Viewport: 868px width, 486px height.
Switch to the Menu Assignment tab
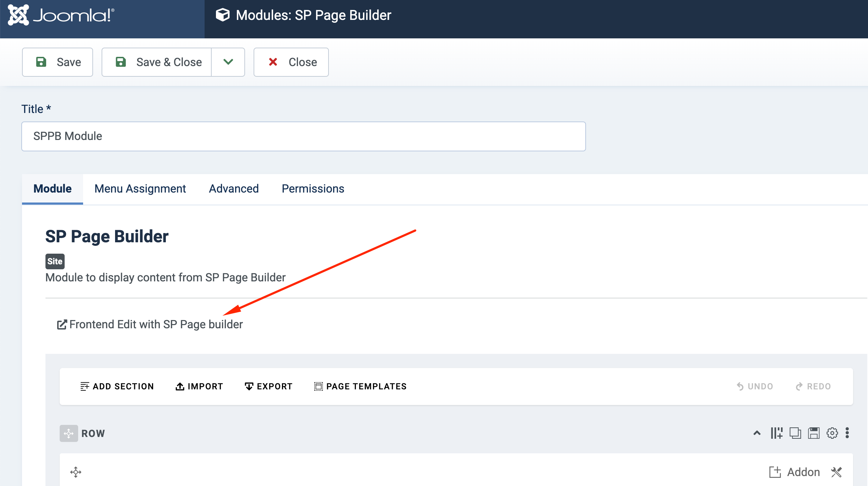click(x=140, y=189)
